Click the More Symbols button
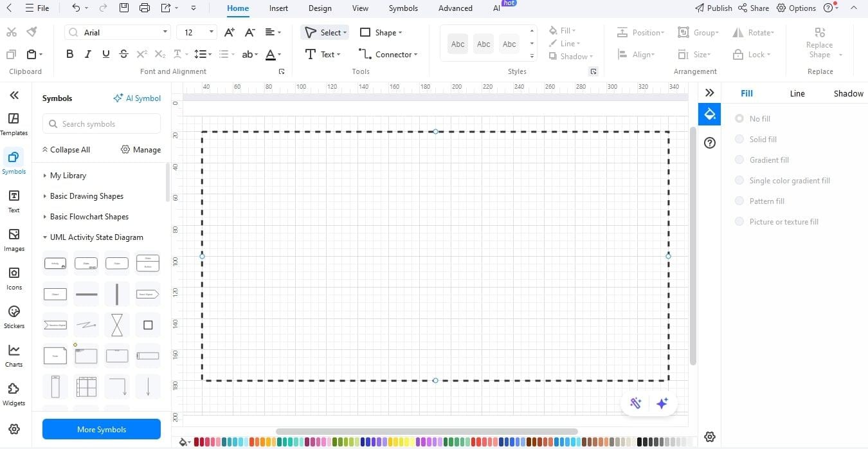Screen dimensions: 868x449 click(x=102, y=429)
